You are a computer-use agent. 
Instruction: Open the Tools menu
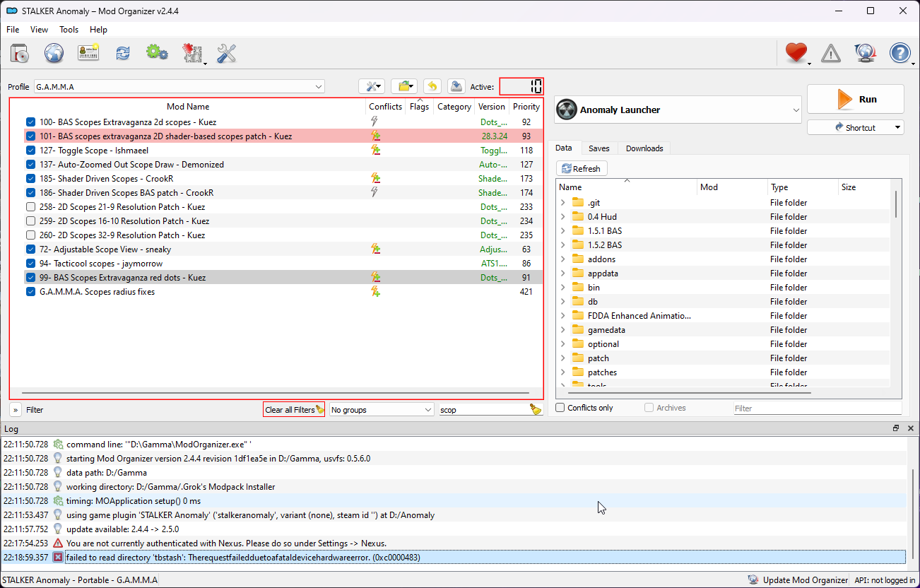click(x=69, y=30)
